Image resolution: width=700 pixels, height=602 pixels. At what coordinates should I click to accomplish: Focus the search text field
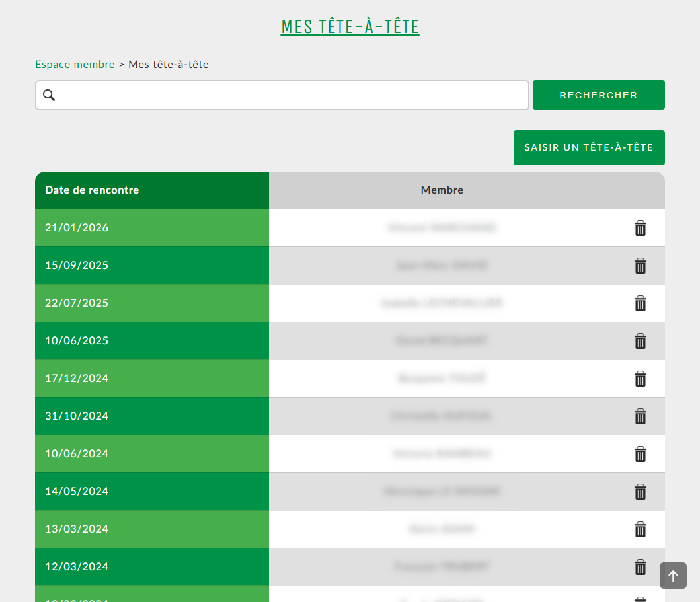[290, 95]
